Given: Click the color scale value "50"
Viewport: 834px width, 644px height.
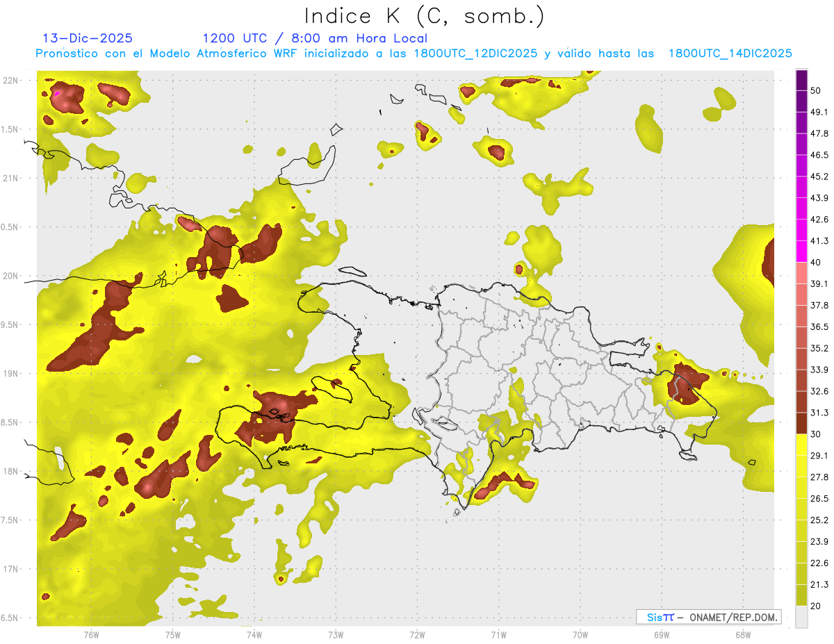Looking at the screenshot, I should (817, 91).
